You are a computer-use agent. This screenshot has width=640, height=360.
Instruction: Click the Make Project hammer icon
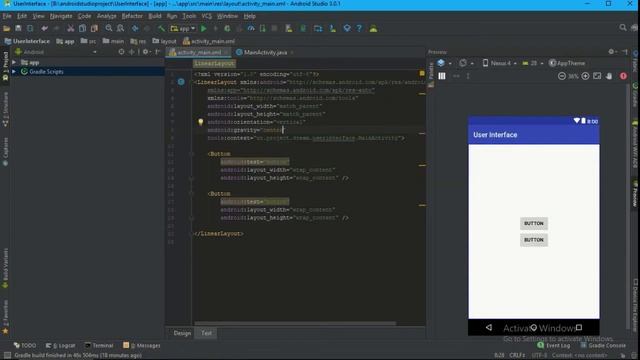click(x=162, y=29)
